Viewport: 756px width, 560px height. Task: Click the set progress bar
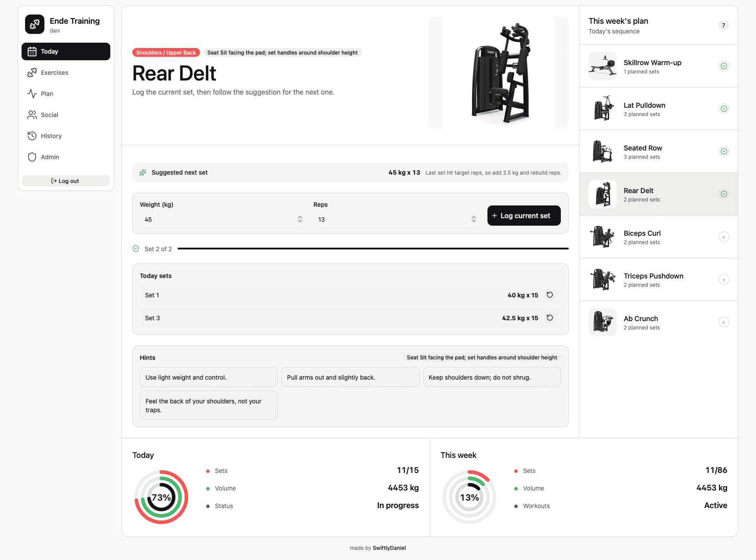373,249
